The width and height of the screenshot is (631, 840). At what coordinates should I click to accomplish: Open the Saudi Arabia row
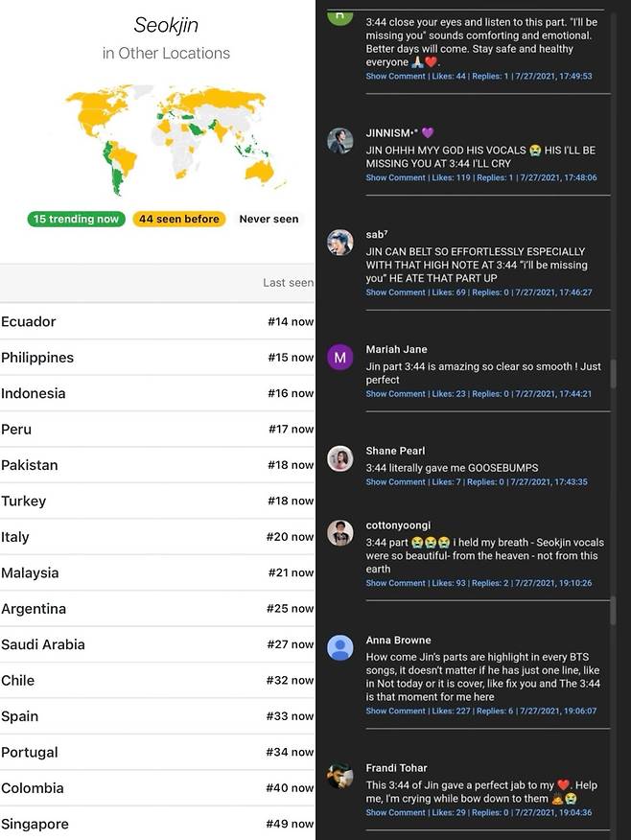pos(157,644)
